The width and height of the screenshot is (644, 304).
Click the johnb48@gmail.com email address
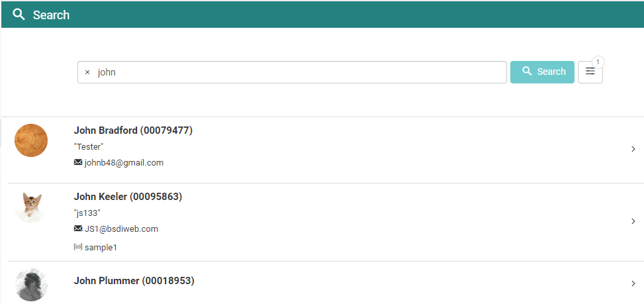click(124, 163)
